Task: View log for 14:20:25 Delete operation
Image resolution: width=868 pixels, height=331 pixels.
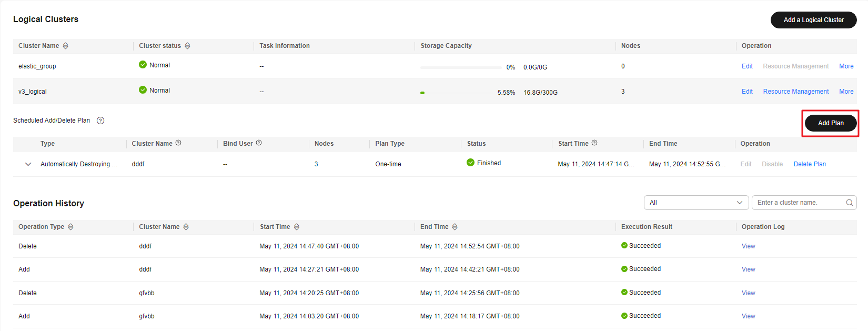Action: coord(748,293)
